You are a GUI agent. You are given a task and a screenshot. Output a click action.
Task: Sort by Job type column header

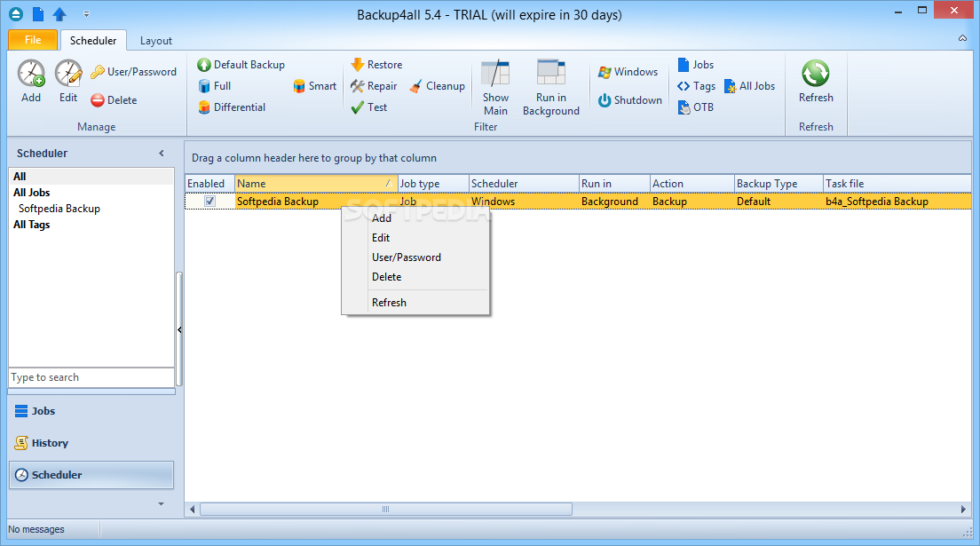point(433,183)
